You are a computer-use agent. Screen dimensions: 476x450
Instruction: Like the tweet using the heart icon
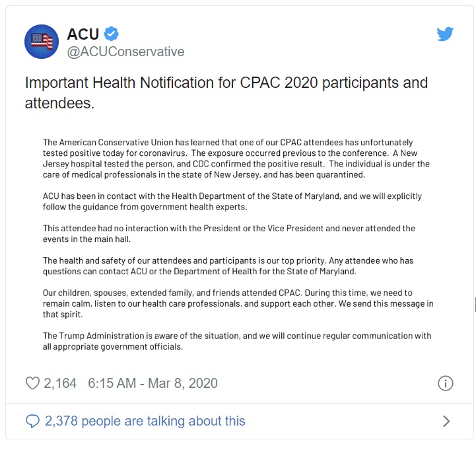coord(32,383)
